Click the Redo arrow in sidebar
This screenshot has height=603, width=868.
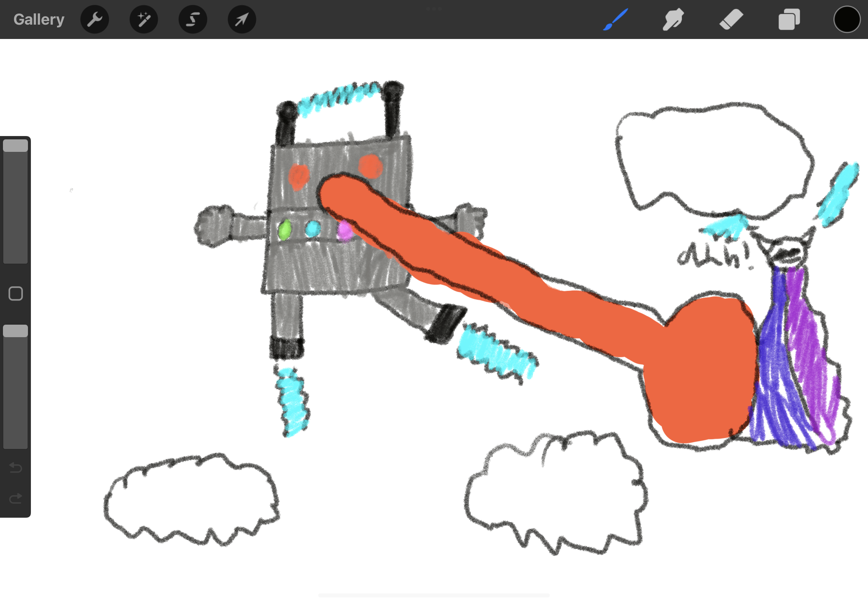coord(15,499)
